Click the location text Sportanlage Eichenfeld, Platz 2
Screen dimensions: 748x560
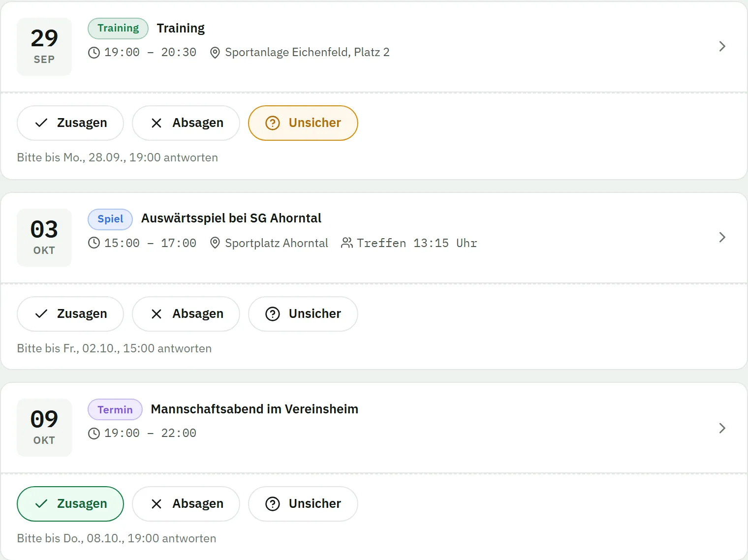[x=307, y=53]
